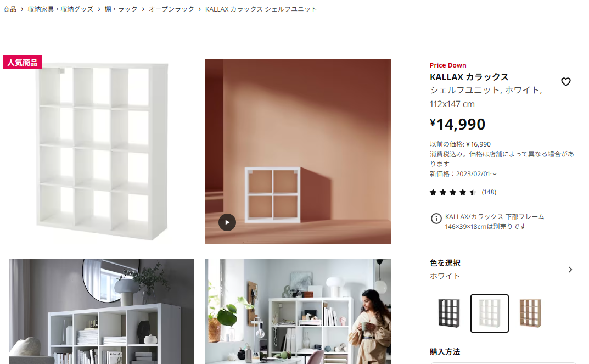The image size is (589, 364).
Task: Open the 112x147 cm size link
Action: click(x=452, y=104)
